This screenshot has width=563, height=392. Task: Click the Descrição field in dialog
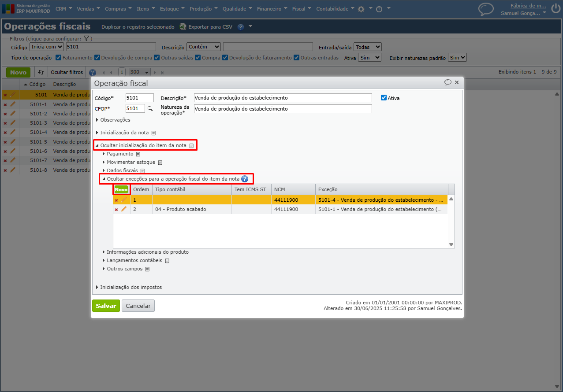point(283,98)
